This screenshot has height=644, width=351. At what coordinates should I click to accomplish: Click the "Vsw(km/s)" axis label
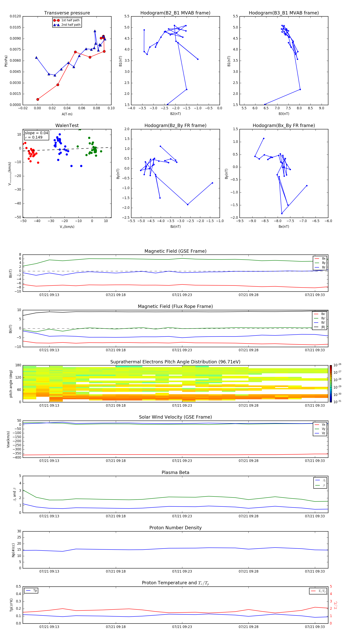click(x=8, y=439)
